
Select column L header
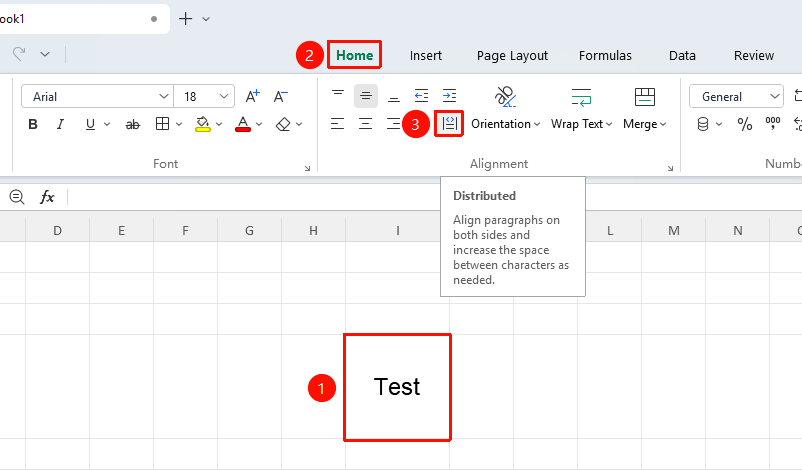pos(610,231)
